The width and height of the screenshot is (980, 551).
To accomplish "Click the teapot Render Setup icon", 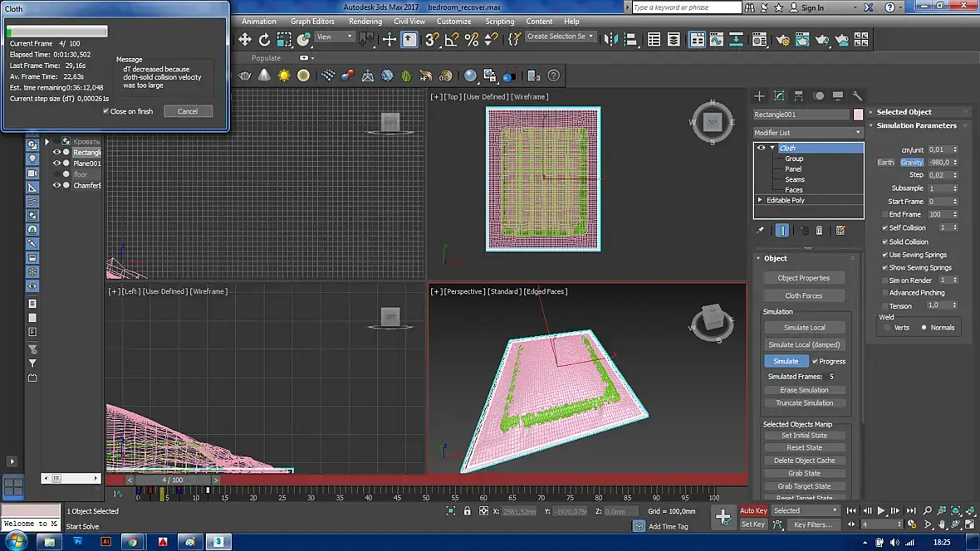I will 782,39.
